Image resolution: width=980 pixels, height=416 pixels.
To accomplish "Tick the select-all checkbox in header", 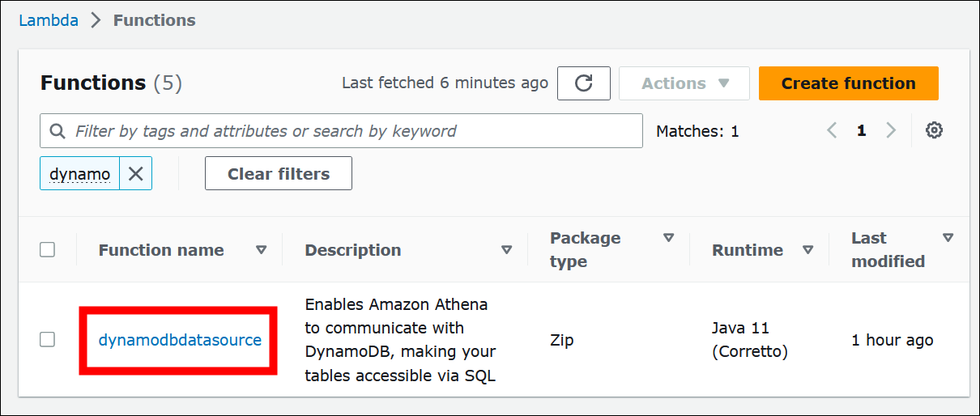I will [48, 250].
